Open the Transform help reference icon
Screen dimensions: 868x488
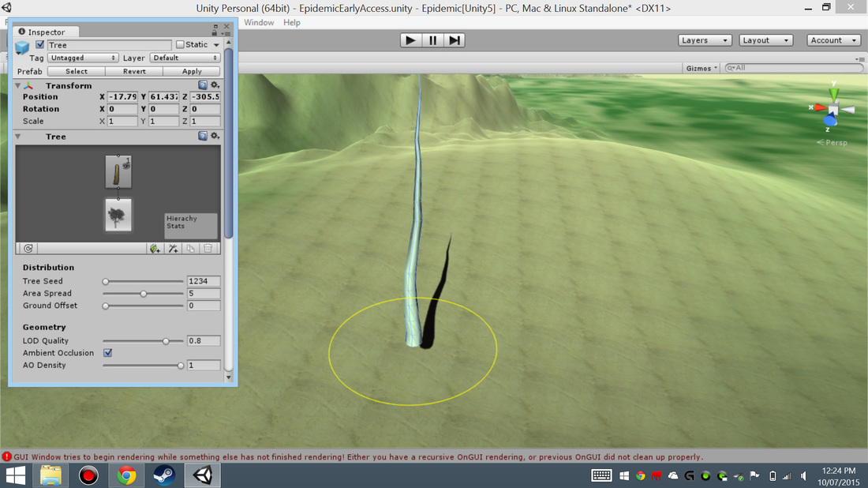pyautogui.click(x=202, y=85)
